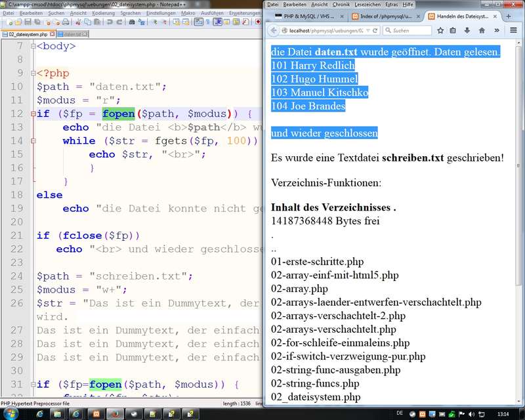The width and height of the screenshot is (525, 420).
Task: Click the Firefox bookmark star icon
Action: (440, 30)
